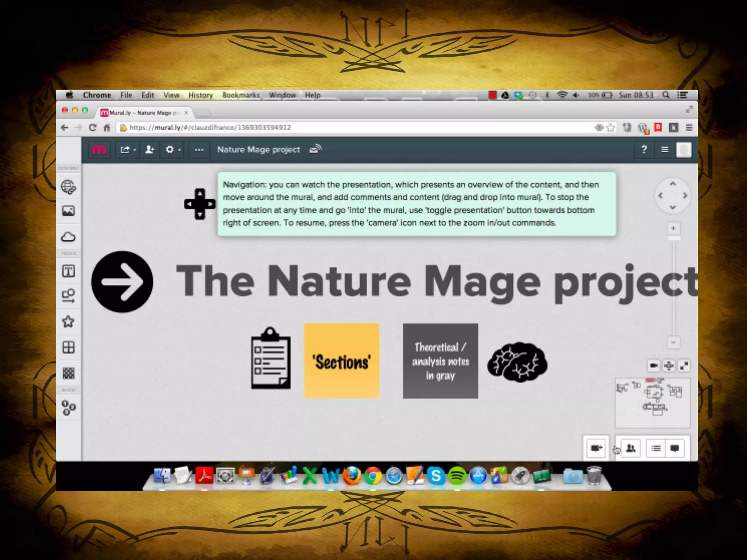747x560 pixels.
Task: Toggle the collaborators panel button
Action: tap(631, 448)
